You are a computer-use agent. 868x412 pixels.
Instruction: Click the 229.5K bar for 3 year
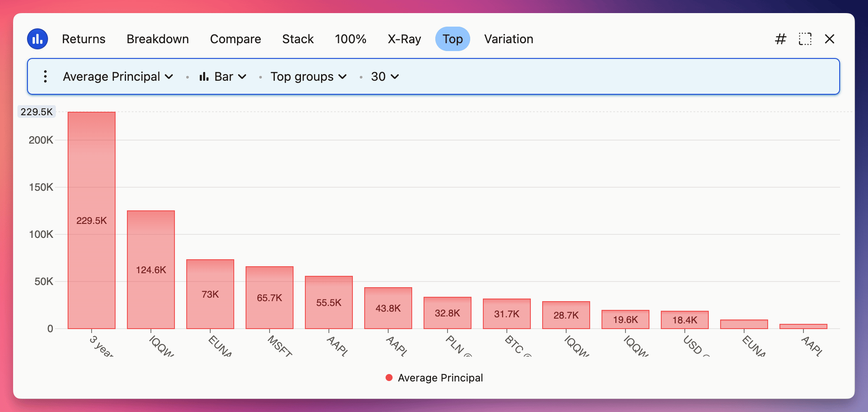tap(92, 220)
